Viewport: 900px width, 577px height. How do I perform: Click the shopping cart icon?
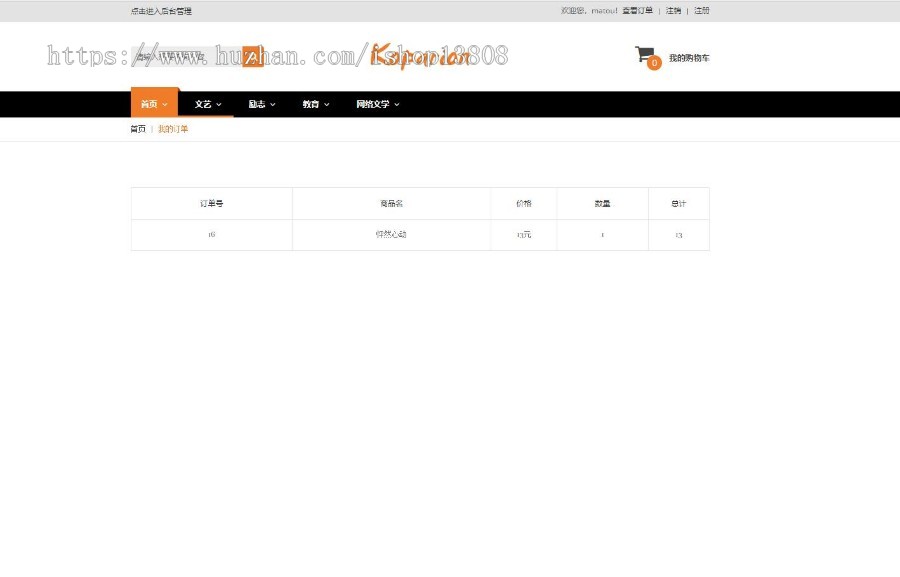coord(643,54)
